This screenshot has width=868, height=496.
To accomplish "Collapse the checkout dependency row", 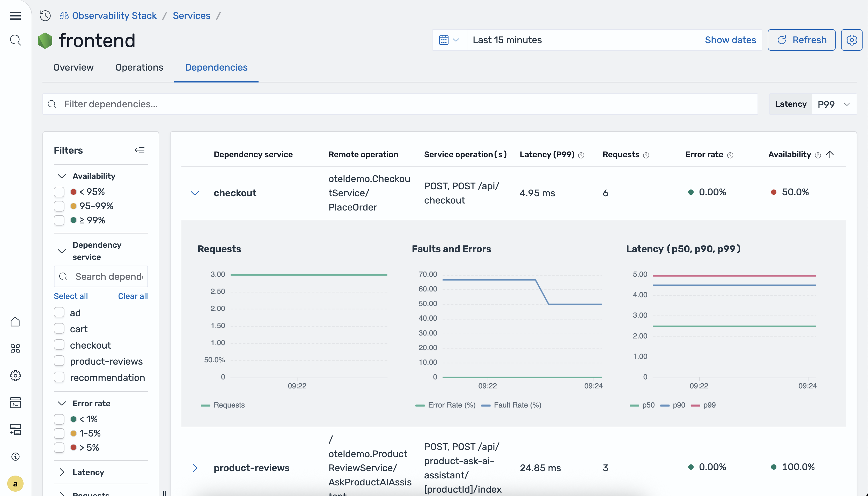I will [x=195, y=193].
